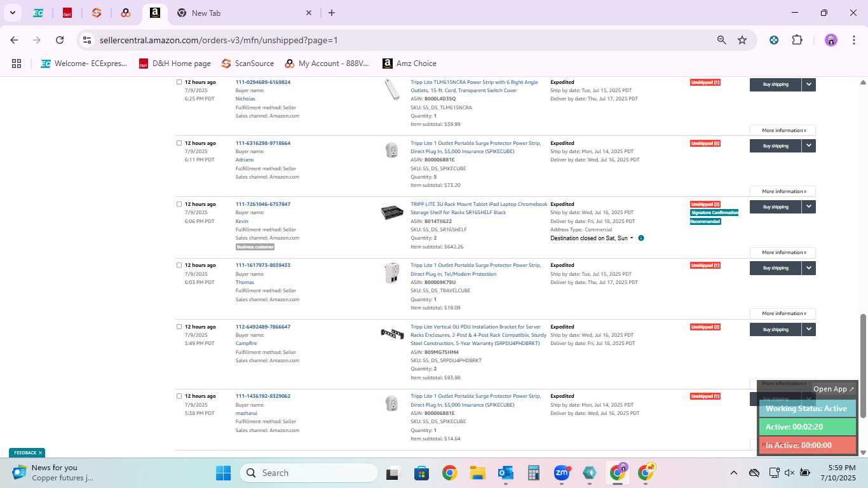
Task: Open the Extensions puzzle menu
Action: click(797, 40)
